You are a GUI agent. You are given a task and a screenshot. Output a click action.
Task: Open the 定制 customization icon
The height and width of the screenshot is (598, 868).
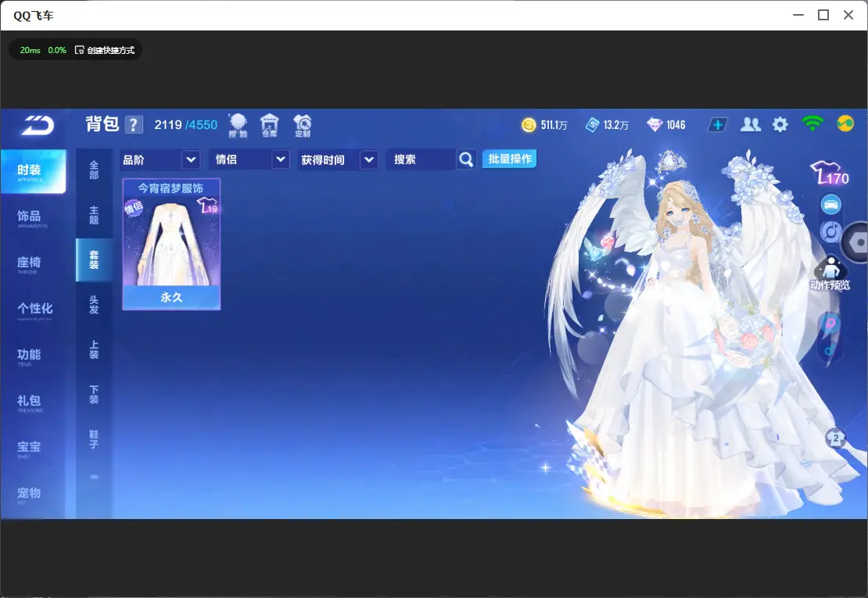click(303, 126)
